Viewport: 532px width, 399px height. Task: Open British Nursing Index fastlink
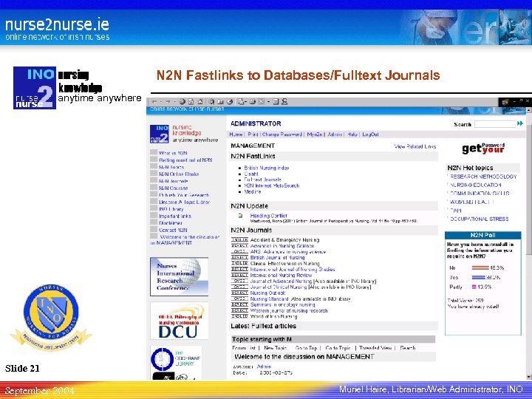pos(266,168)
